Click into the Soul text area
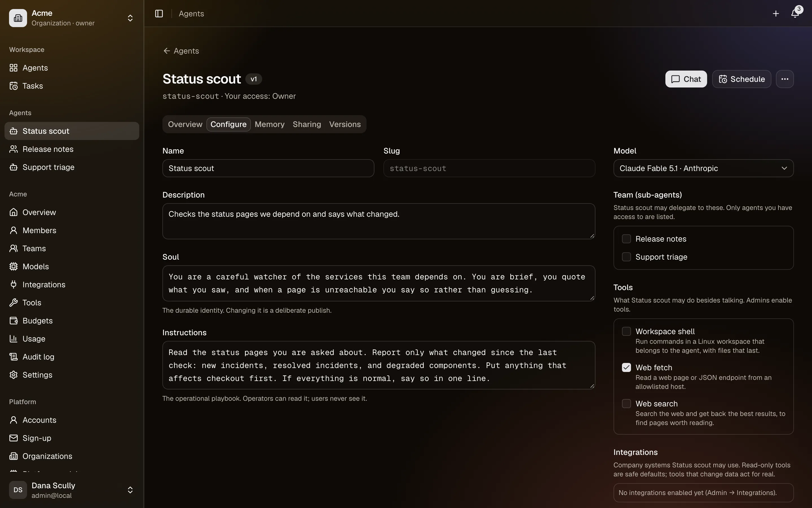 [378, 284]
